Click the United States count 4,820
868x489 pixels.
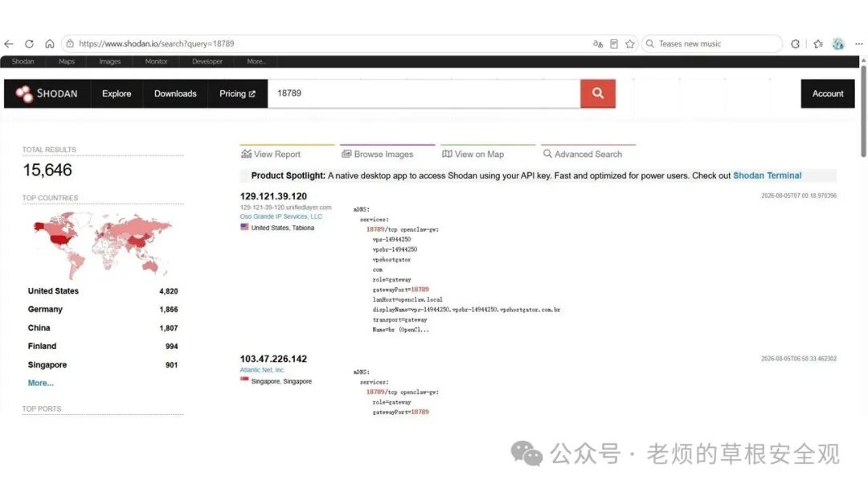pos(168,291)
